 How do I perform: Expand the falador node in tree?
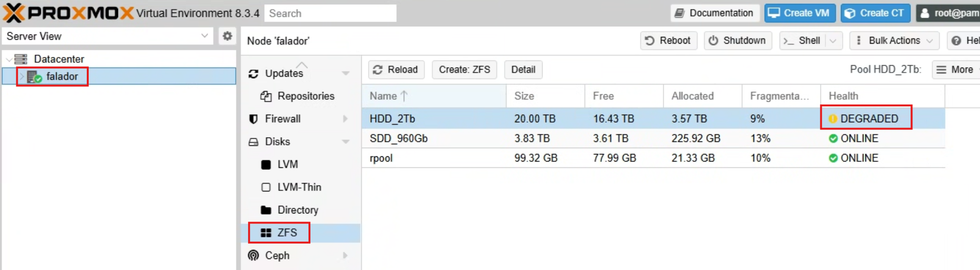coord(22,77)
